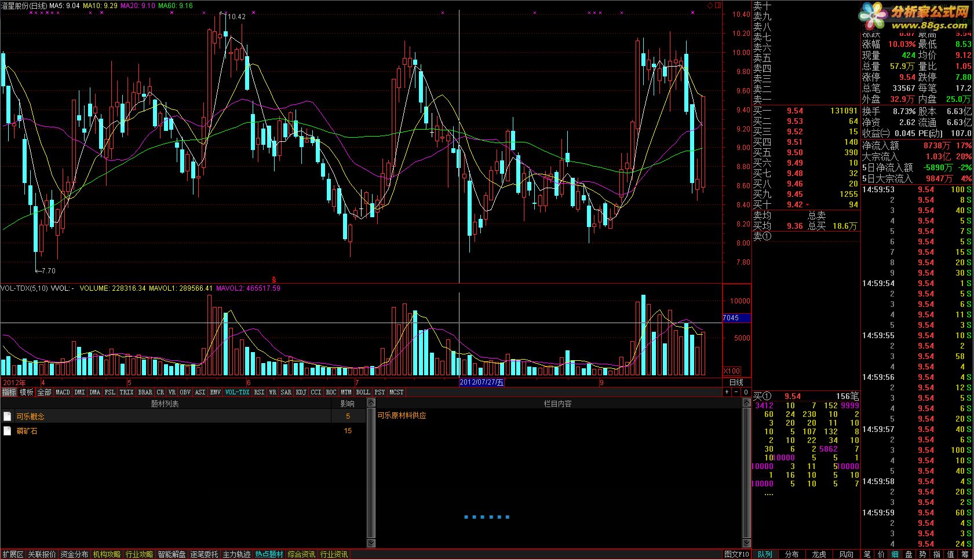The height and width of the screenshot is (560, 974).
Task: Open the 热点题材 bottom tab
Action: tap(269, 555)
